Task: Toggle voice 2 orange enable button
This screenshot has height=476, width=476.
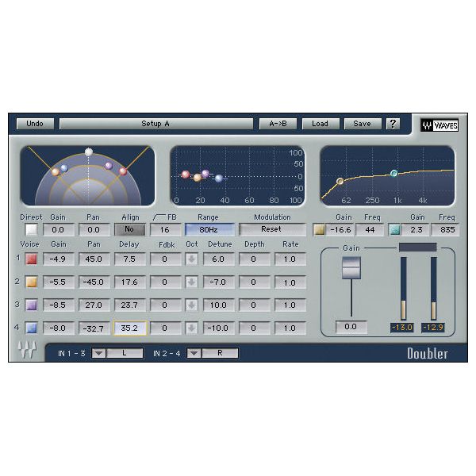Action: pyautogui.click(x=31, y=282)
